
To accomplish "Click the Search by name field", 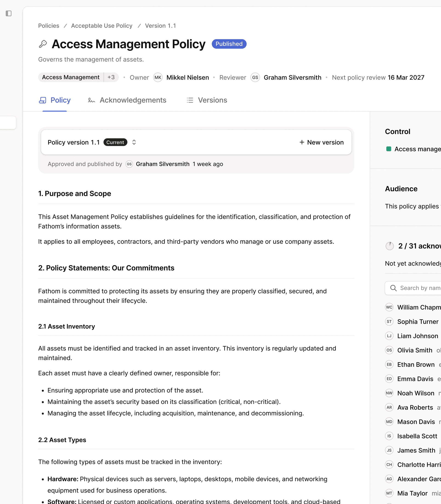I will (x=418, y=288).
